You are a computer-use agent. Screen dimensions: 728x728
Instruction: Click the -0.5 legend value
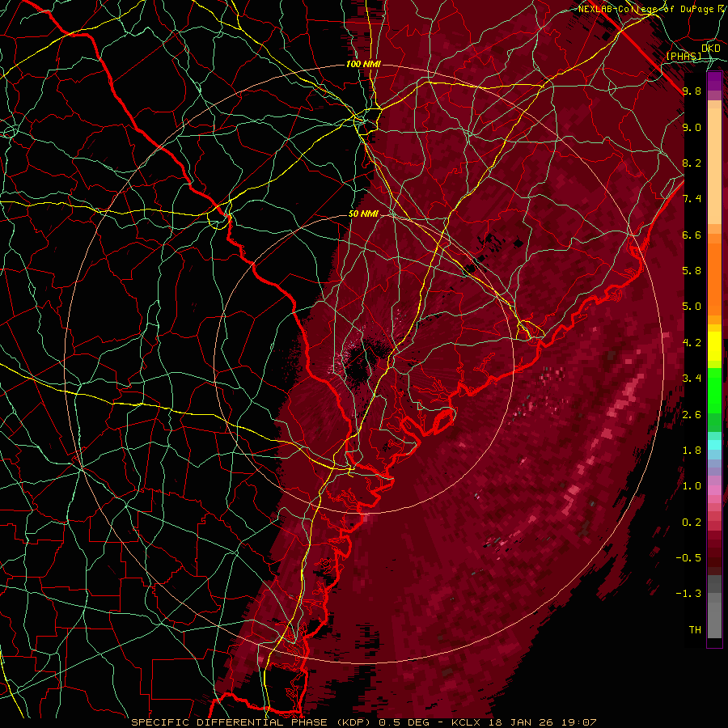click(x=688, y=558)
